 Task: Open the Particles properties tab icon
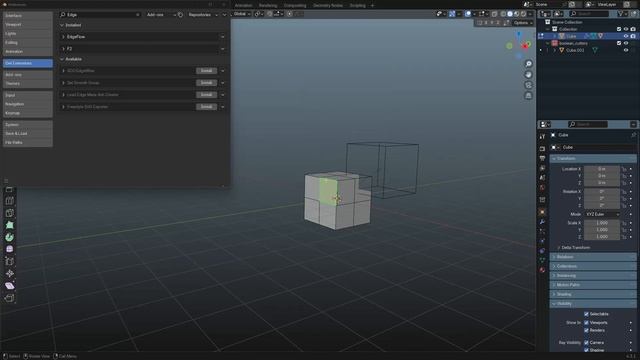542,231
